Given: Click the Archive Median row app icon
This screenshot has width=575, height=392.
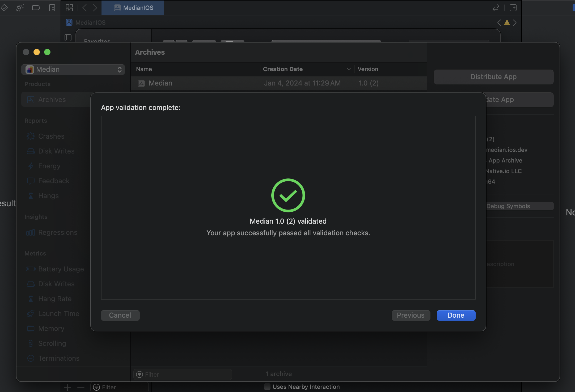Looking at the screenshot, I should 141,83.
